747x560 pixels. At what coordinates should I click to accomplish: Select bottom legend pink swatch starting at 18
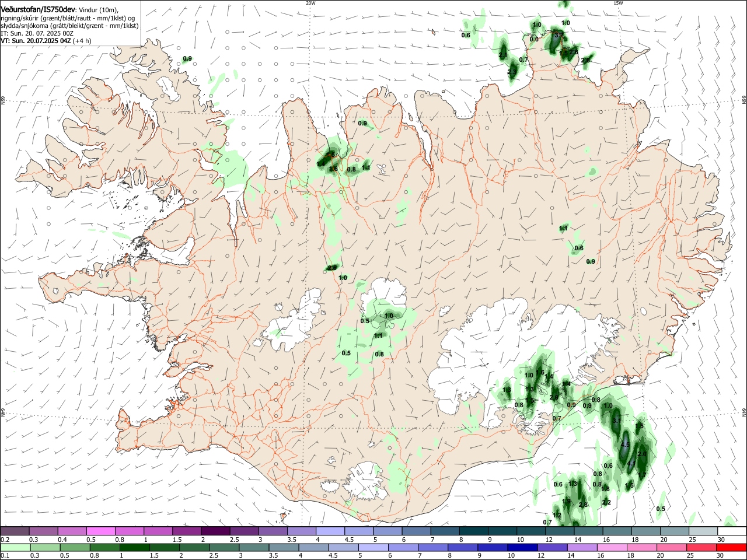point(642,547)
